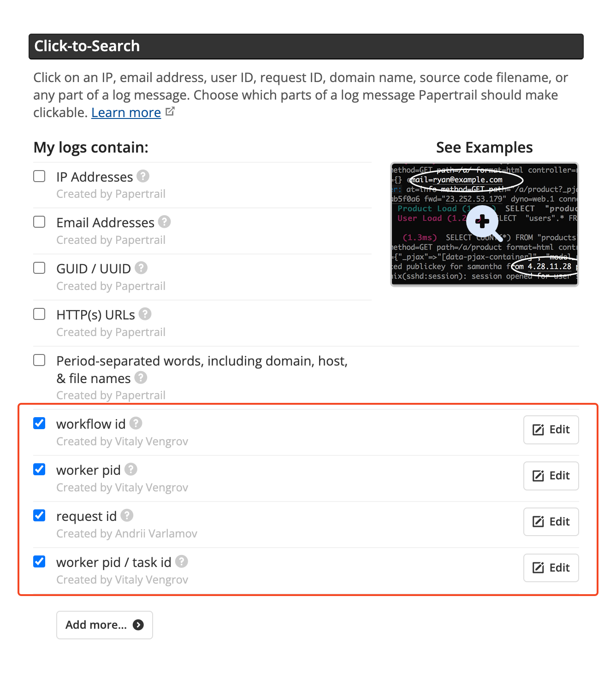Open the Add more… options
This screenshot has height=673, width=616.
tap(105, 625)
